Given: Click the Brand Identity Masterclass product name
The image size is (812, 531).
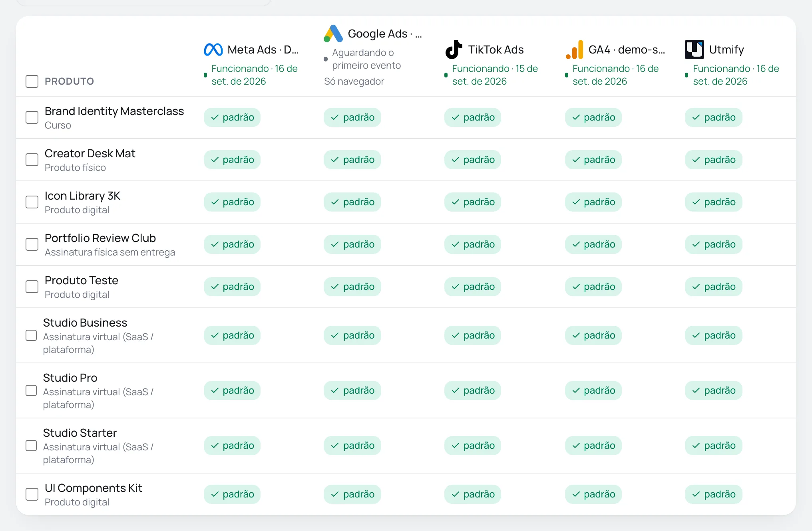Looking at the screenshot, I should point(114,111).
